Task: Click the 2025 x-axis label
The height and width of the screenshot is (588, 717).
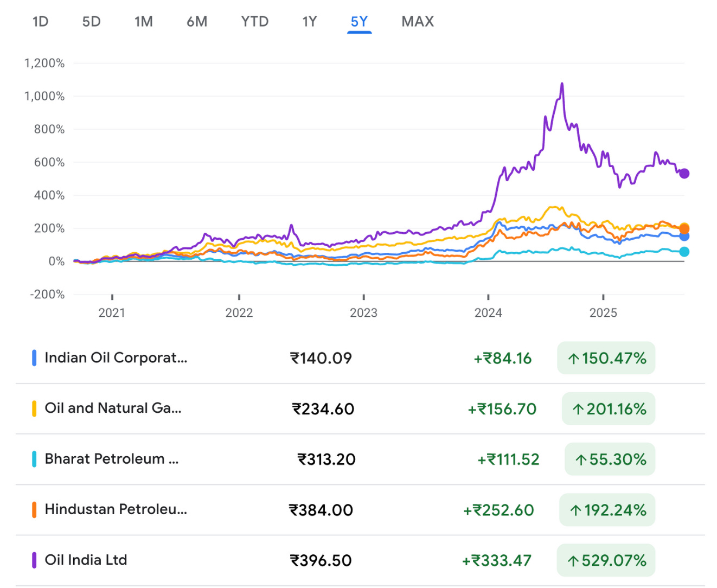Action: tap(603, 313)
